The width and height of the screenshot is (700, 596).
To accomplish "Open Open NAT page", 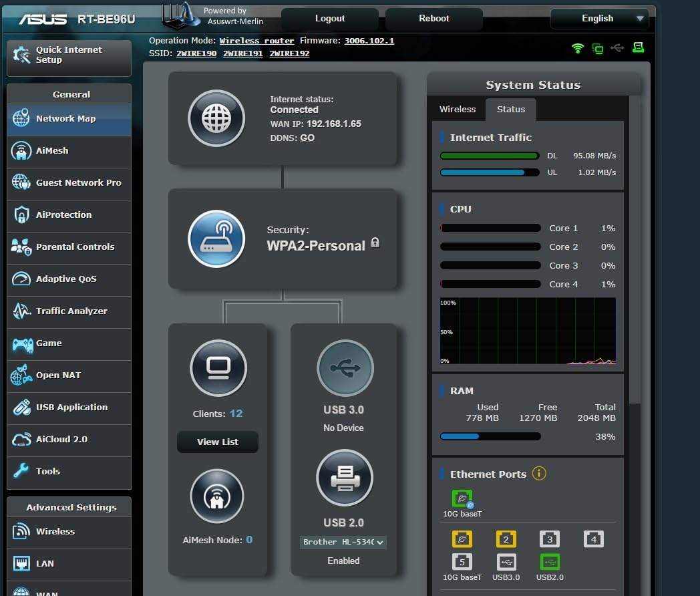I will (x=69, y=376).
